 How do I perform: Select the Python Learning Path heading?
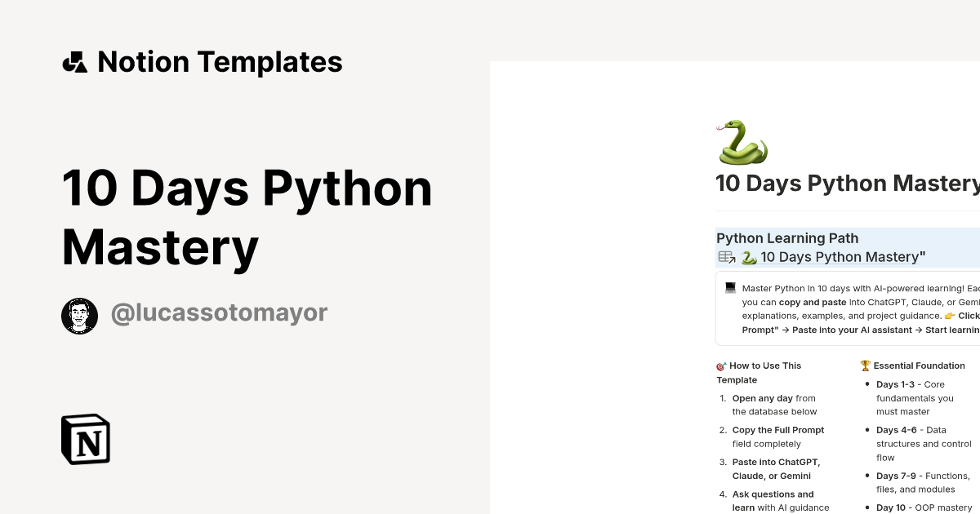tap(786, 238)
